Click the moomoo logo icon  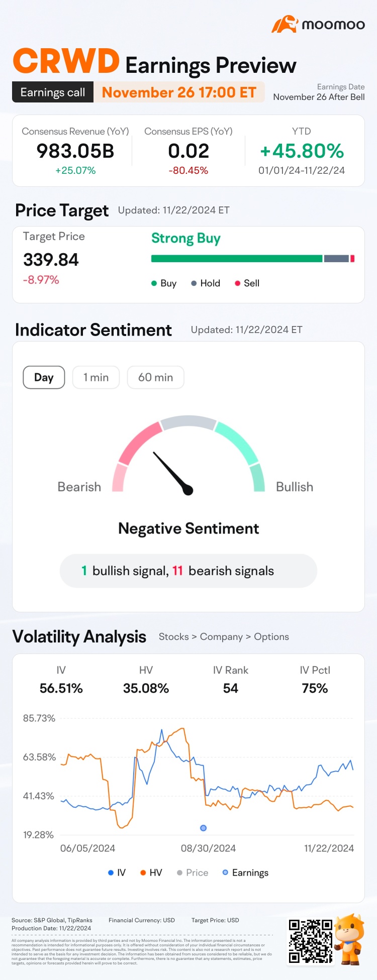pos(285,24)
